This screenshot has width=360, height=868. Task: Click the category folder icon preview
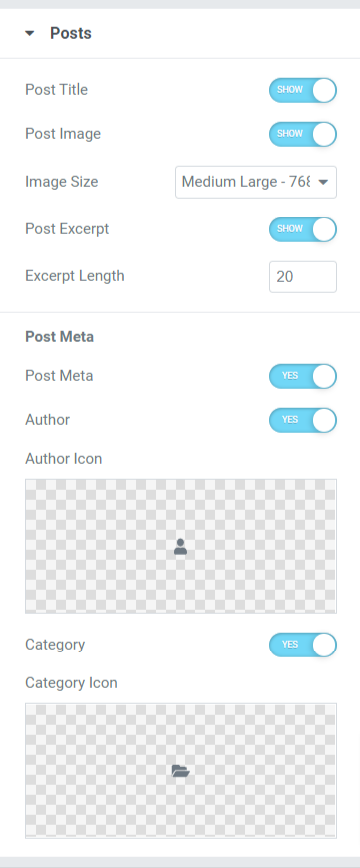[x=180, y=771]
